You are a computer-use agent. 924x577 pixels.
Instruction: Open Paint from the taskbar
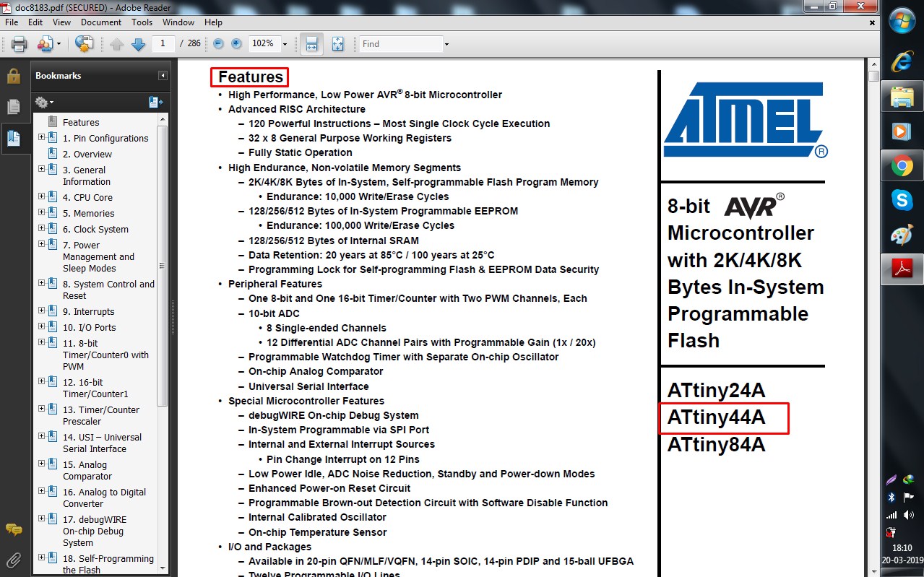point(902,235)
